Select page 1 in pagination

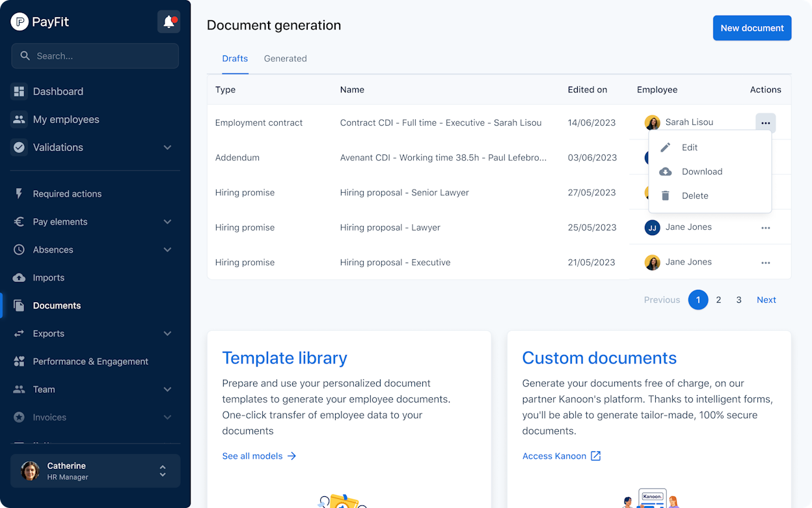[x=698, y=300]
